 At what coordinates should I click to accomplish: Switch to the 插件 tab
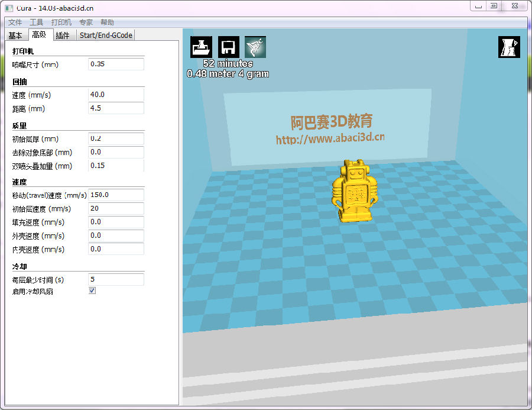tap(63, 35)
